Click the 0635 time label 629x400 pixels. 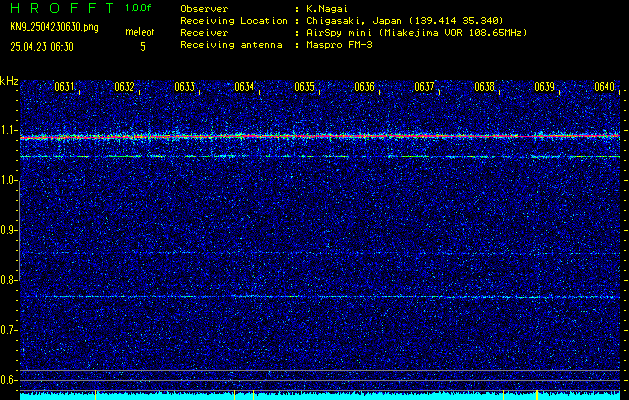[304, 87]
